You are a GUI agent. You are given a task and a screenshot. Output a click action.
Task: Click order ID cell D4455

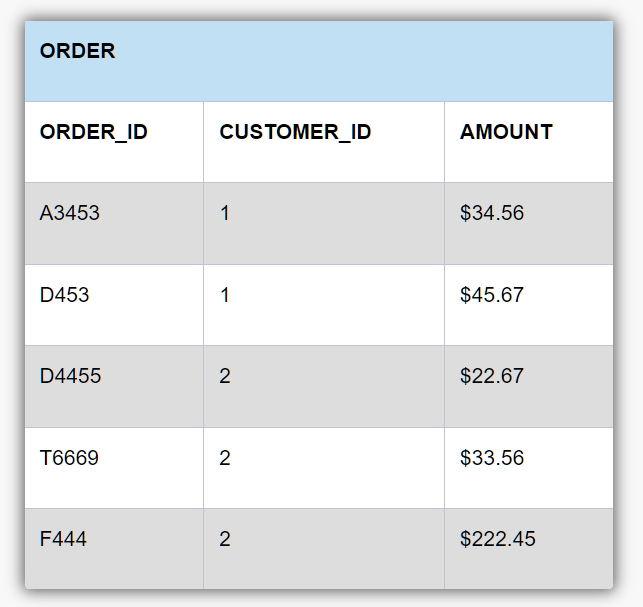(x=114, y=386)
